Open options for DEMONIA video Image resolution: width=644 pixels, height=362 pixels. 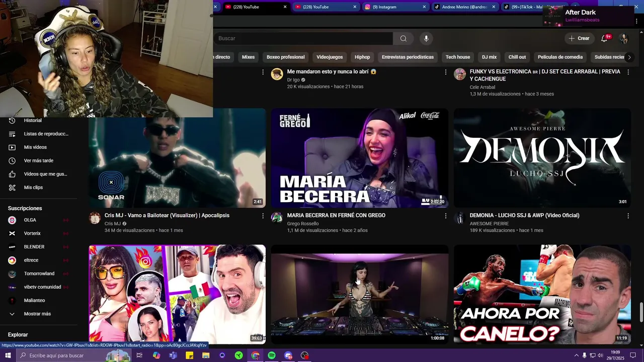(628, 216)
